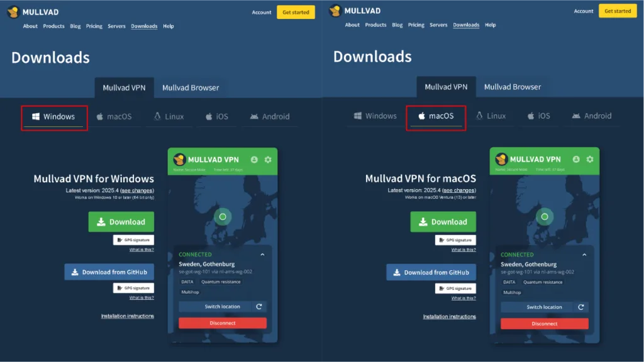Click What is this? under Windows GitHub signature
This screenshot has height=362, width=644.
click(x=142, y=297)
